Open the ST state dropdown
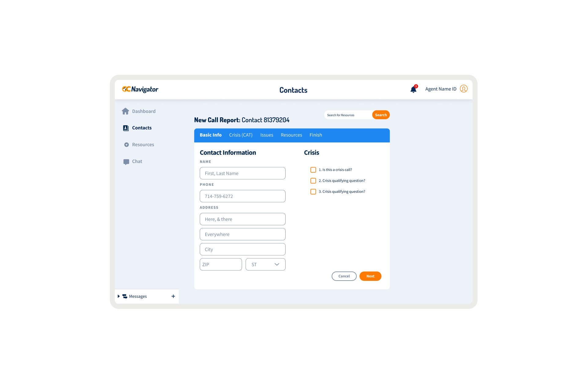588x383 pixels. tap(265, 264)
